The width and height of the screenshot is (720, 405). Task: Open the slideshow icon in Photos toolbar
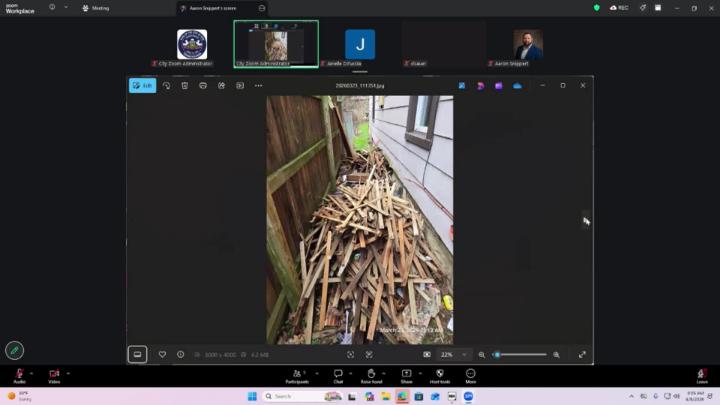(240, 85)
